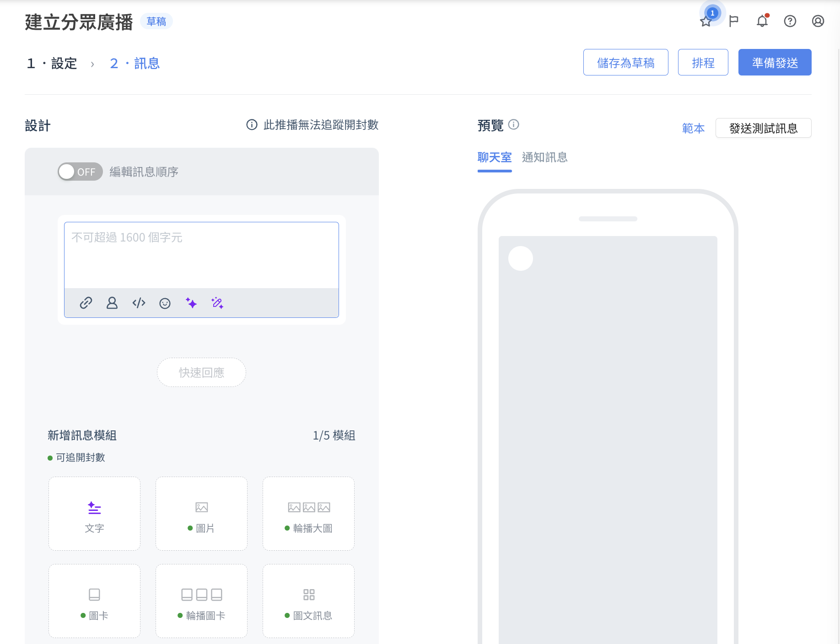Click the purple AI sparkle icon
The width and height of the screenshot is (840, 644).
point(191,303)
